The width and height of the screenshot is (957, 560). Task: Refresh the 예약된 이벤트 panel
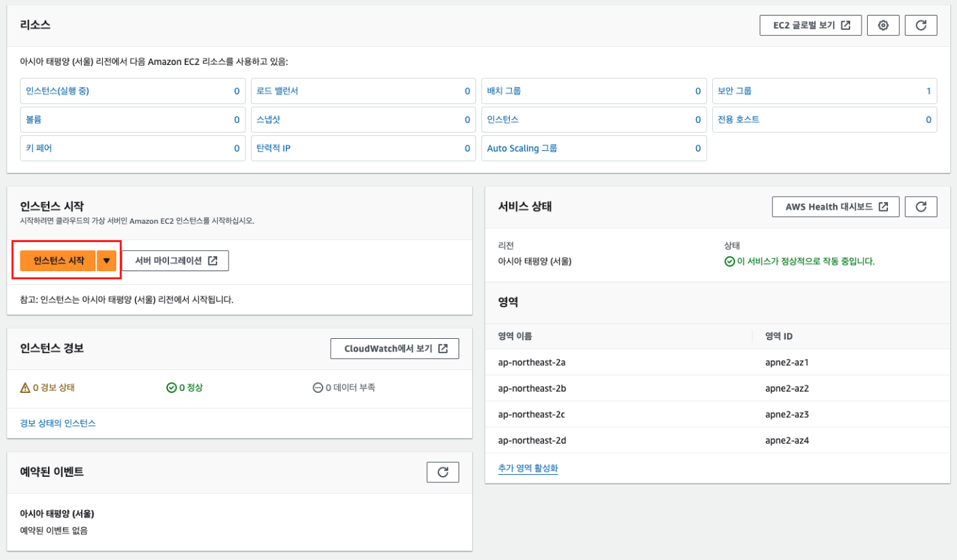(443, 472)
